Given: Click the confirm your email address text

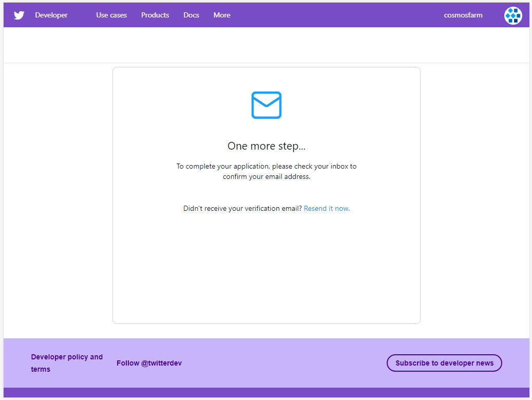Looking at the screenshot, I should [x=267, y=177].
